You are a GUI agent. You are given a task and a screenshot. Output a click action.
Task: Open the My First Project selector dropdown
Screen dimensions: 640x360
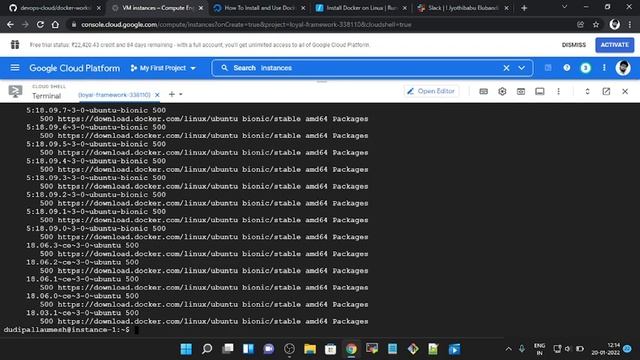(x=163, y=68)
